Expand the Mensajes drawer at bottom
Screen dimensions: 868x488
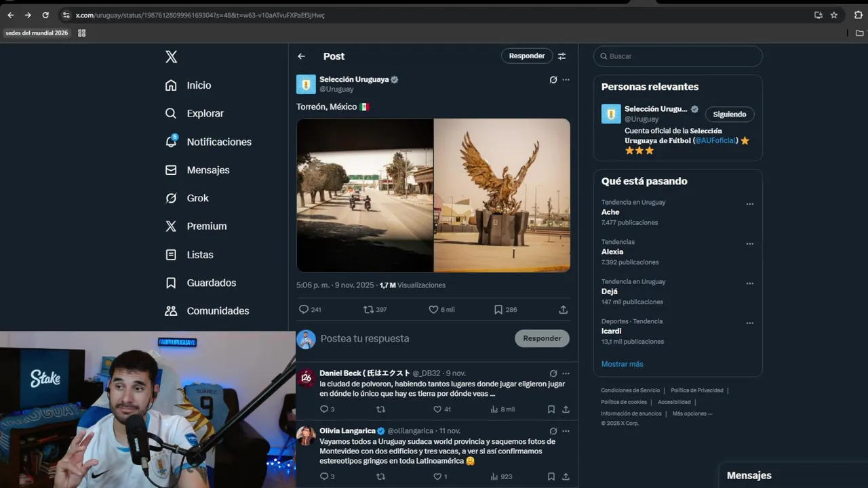point(793,475)
